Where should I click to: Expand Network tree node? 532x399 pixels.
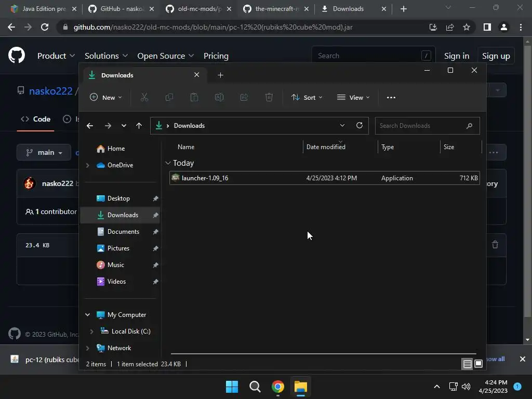coord(87,348)
